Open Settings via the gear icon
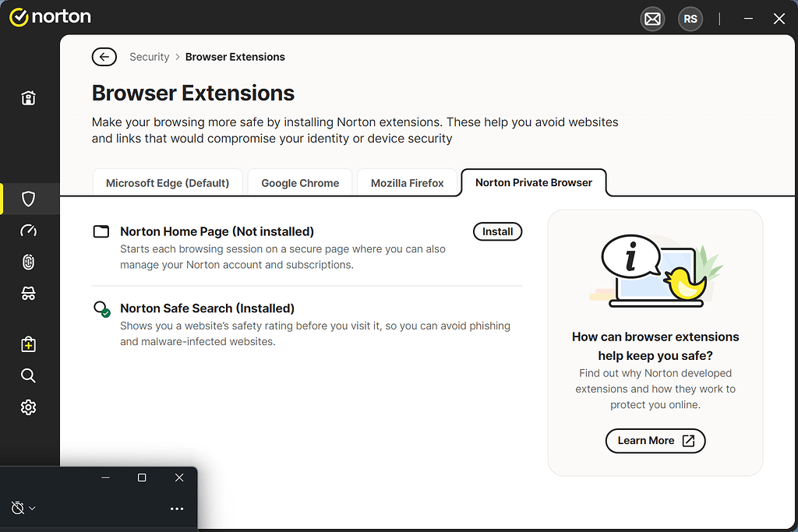The width and height of the screenshot is (798, 532). pyautogui.click(x=28, y=407)
